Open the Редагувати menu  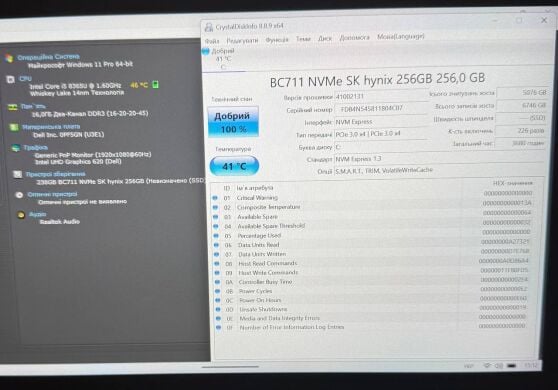[242, 40]
